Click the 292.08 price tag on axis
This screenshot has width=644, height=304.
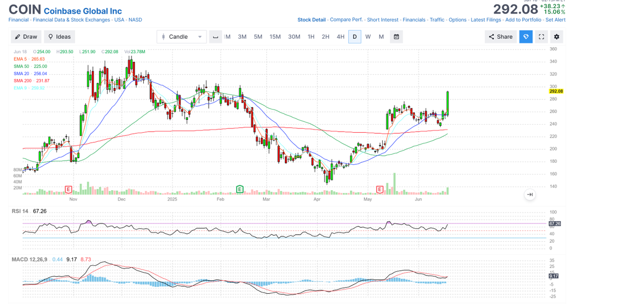point(555,91)
